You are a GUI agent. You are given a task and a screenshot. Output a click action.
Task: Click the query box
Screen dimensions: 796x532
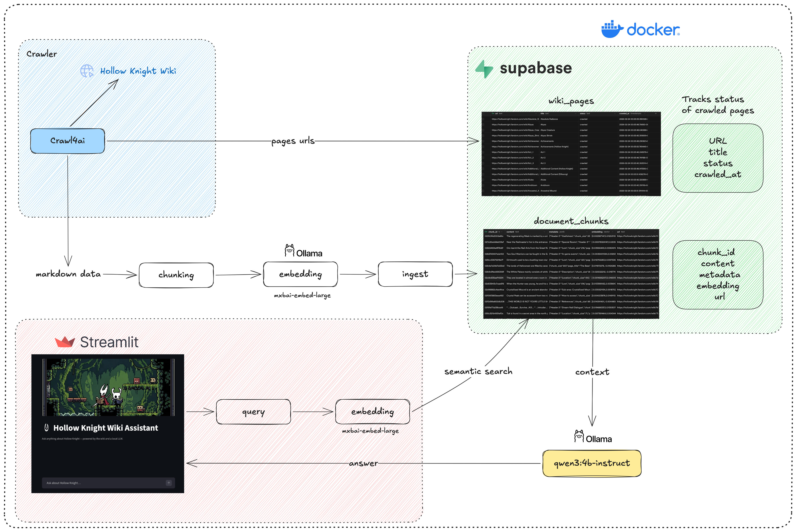coord(253,412)
